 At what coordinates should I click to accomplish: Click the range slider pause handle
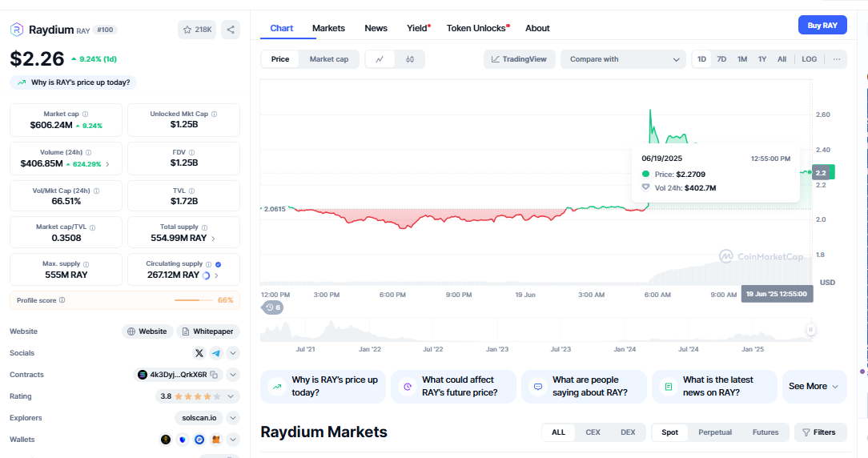[810, 330]
